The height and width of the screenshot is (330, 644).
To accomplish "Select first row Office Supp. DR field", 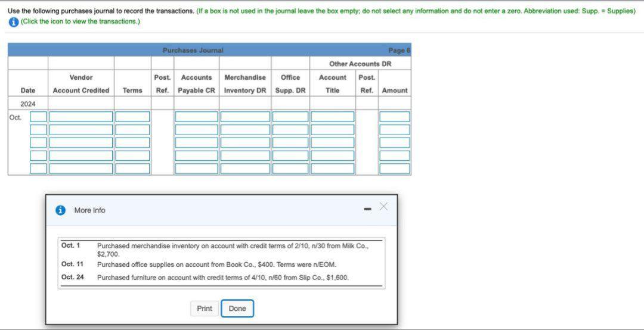I will click(x=290, y=117).
